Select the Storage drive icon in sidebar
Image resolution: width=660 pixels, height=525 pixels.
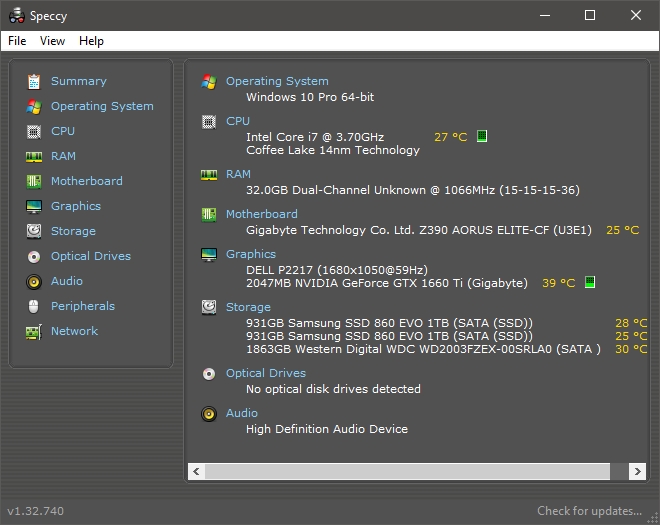pos(34,231)
